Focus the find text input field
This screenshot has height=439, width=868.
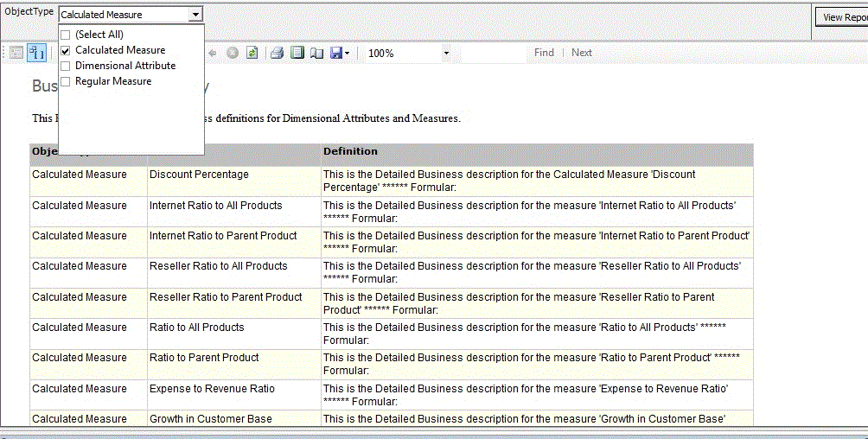(493, 53)
